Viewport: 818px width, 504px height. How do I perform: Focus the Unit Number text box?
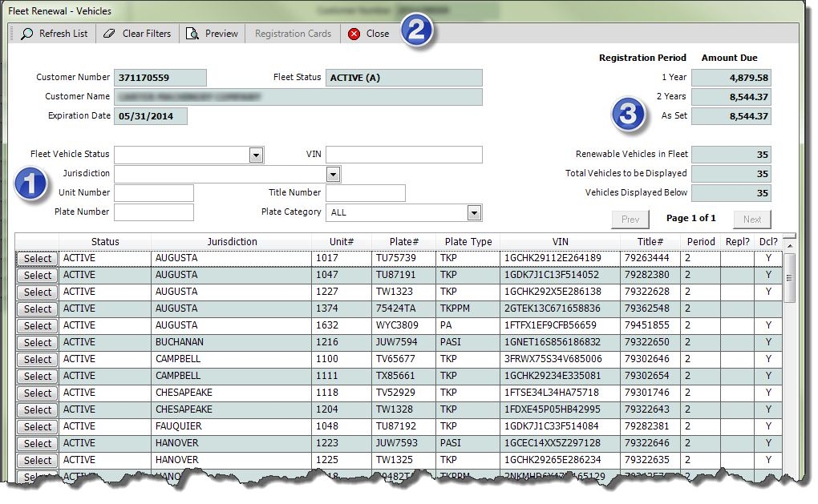[154, 193]
